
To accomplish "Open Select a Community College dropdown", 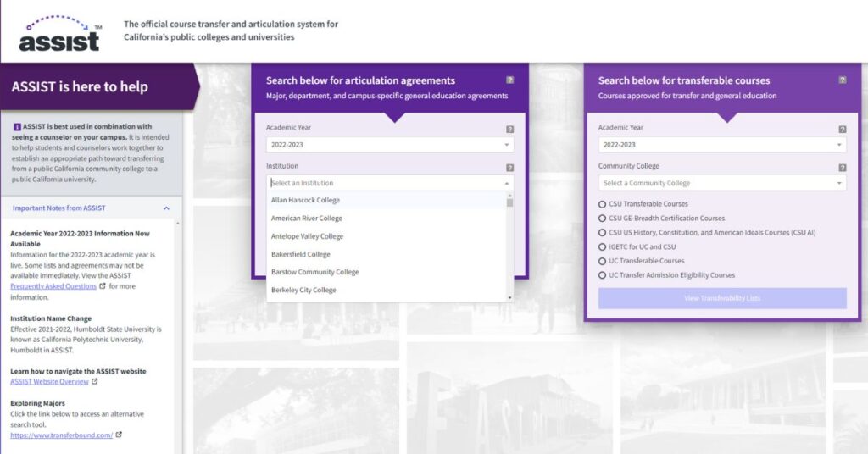I will (722, 183).
